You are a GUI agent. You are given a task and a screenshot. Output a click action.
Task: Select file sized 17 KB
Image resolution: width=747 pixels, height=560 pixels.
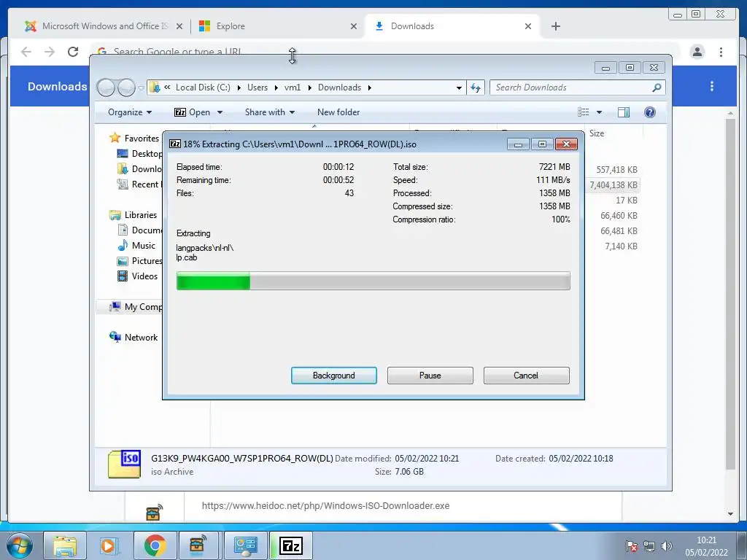[626, 200]
